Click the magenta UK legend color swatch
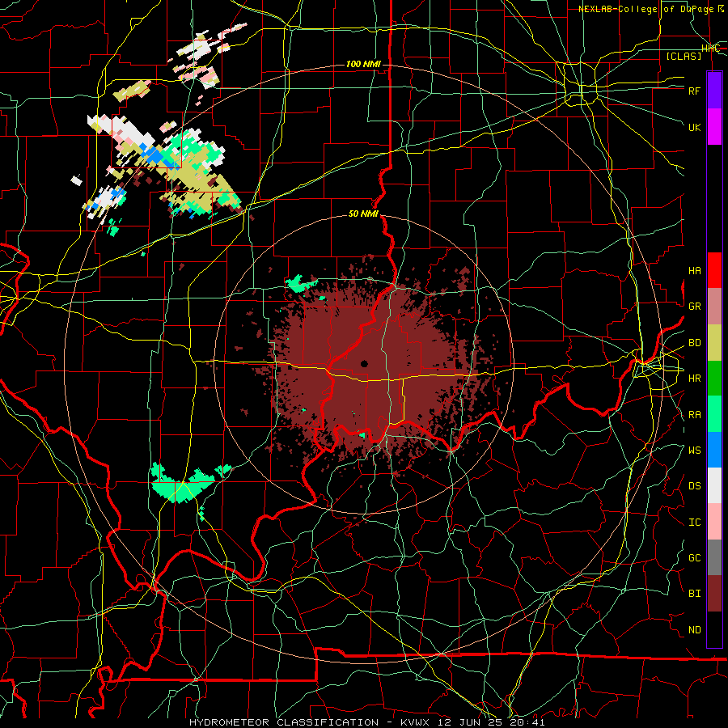The height and width of the screenshot is (728, 728). [714, 126]
